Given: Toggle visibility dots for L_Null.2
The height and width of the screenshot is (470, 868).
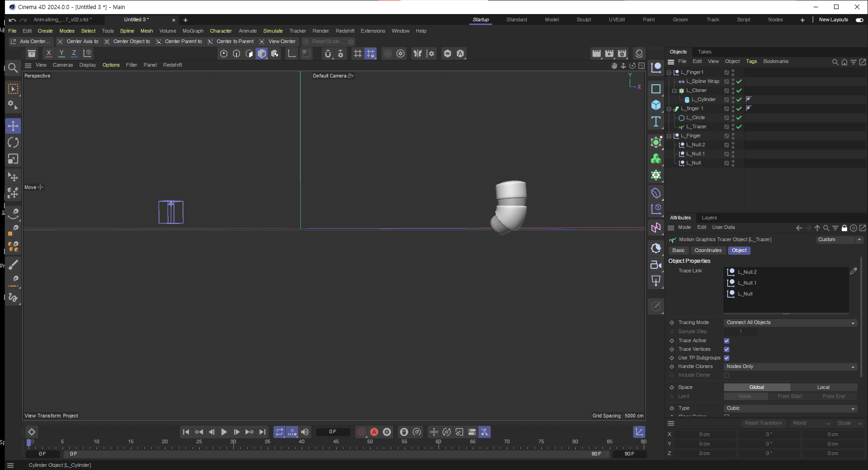Looking at the screenshot, I should coord(733,145).
